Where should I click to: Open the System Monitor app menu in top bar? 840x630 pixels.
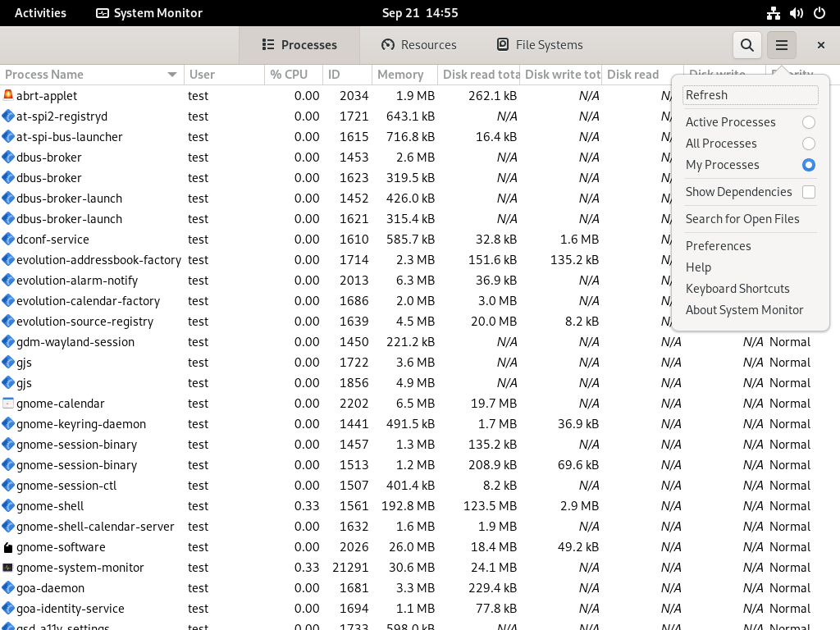click(x=149, y=13)
